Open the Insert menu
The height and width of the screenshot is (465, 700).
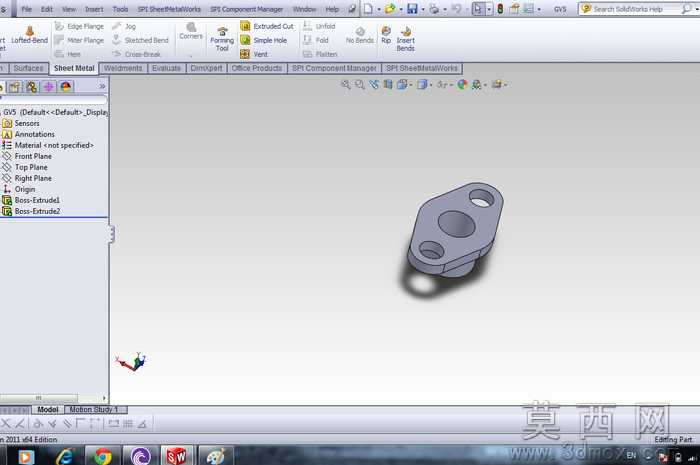tap(94, 9)
